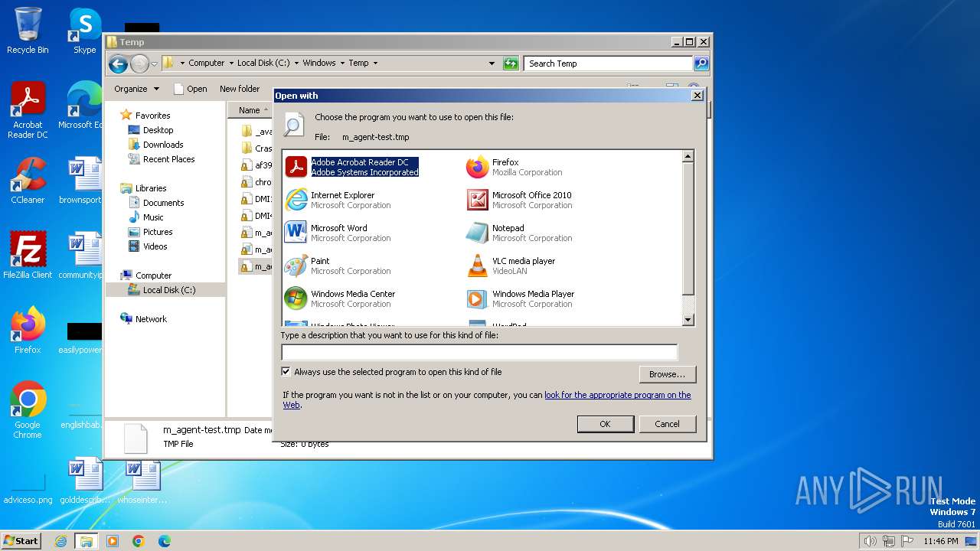Select Music library

coord(153,217)
